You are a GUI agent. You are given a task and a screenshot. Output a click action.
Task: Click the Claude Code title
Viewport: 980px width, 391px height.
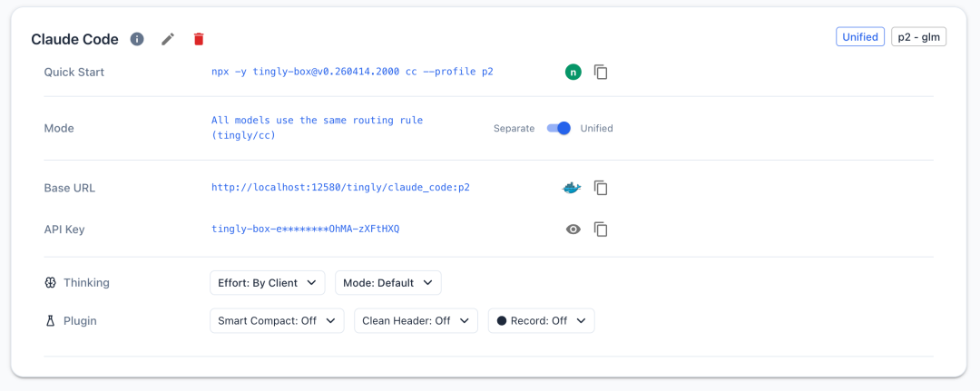click(x=75, y=39)
